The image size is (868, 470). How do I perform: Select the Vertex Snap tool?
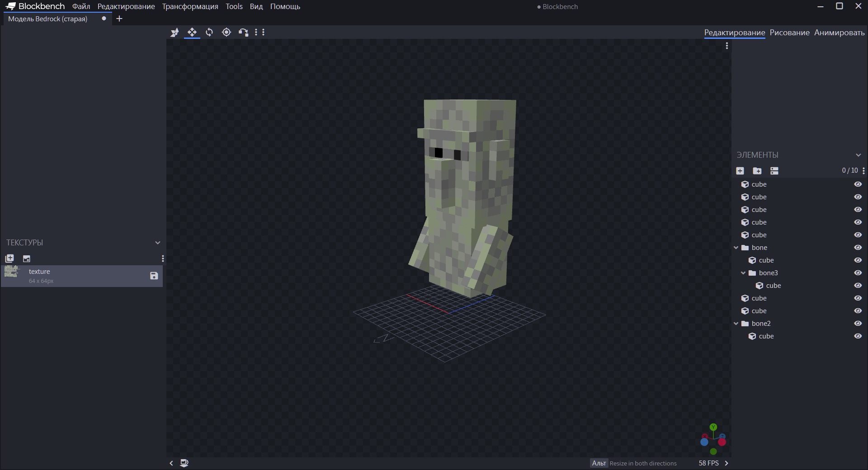tap(244, 32)
